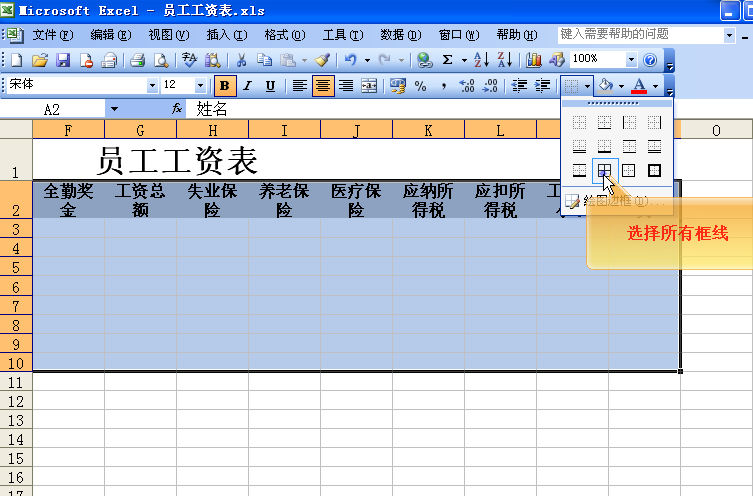Open the font name dropdown 宋体
Image resolution: width=753 pixels, height=496 pixels.
point(152,86)
